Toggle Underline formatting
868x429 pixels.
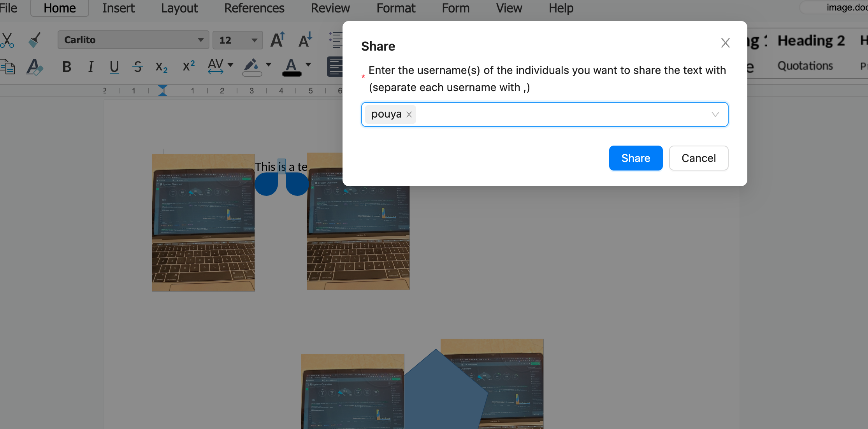(114, 67)
